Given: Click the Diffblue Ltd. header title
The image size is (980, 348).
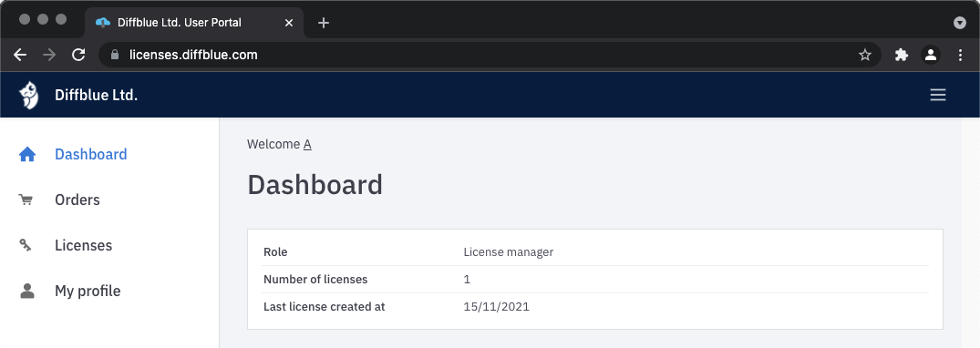Looking at the screenshot, I should [x=97, y=95].
